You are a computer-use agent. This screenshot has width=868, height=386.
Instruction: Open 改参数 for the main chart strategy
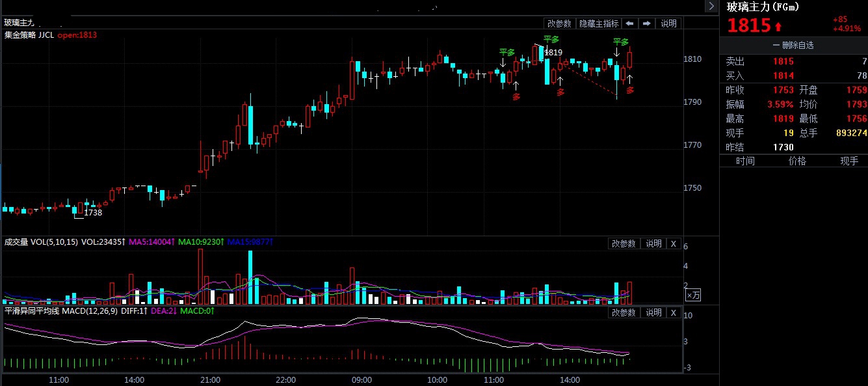[559, 23]
